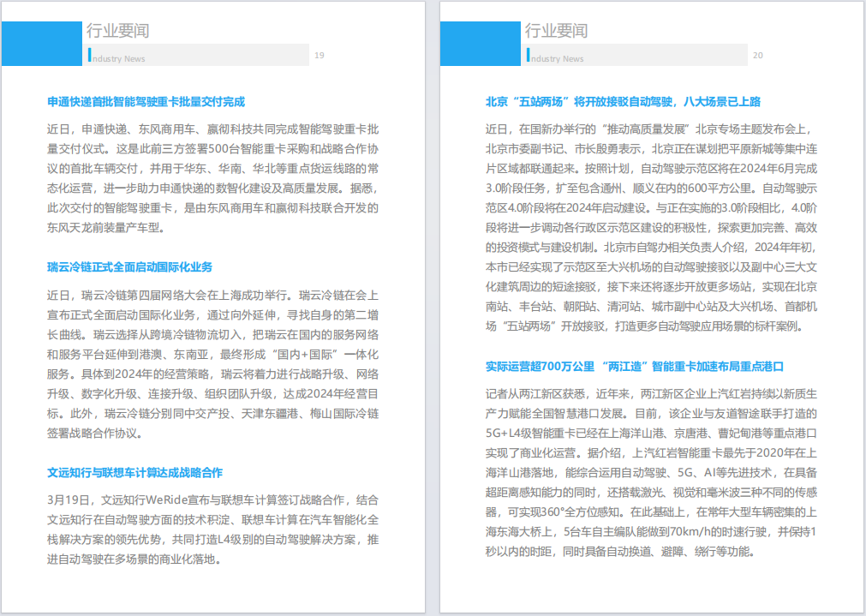
Task: Click Industry News label on page 19
Action: [116, 57]
